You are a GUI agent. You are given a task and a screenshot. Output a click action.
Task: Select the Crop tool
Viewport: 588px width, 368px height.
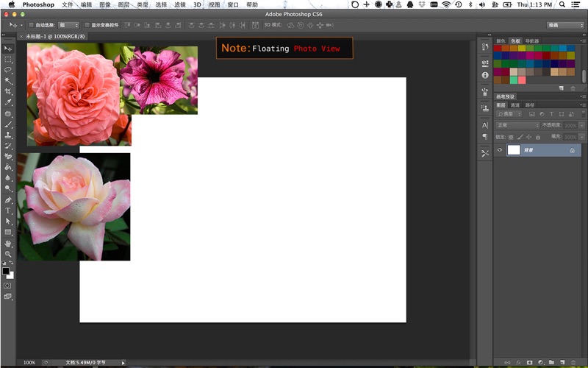[8, 91]
